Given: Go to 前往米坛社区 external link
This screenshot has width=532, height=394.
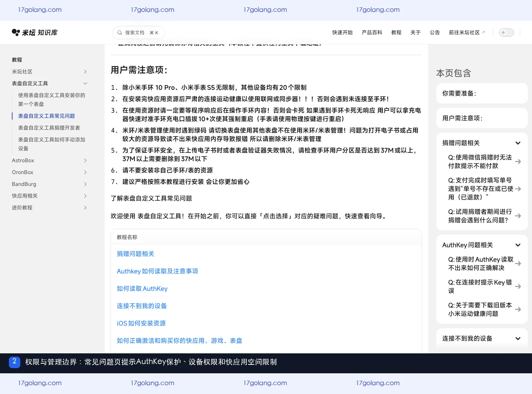Looking at the screenshot, I should click(x=467, y=33).
